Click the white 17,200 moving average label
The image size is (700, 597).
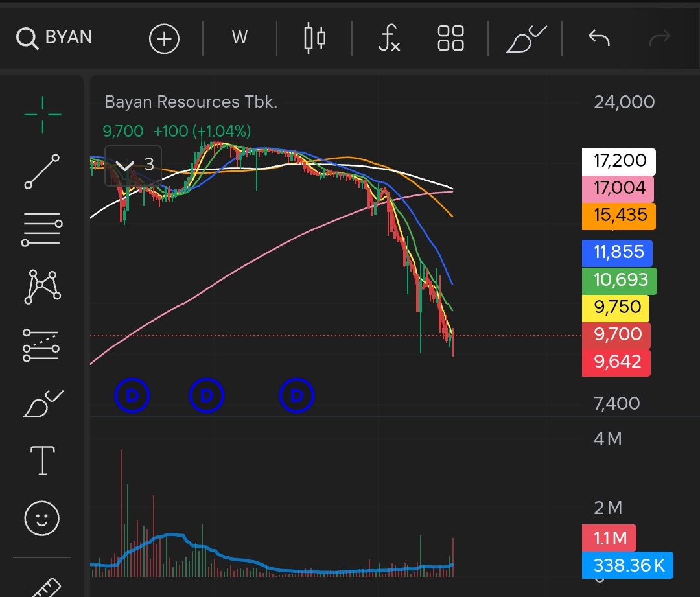[619, 161]
